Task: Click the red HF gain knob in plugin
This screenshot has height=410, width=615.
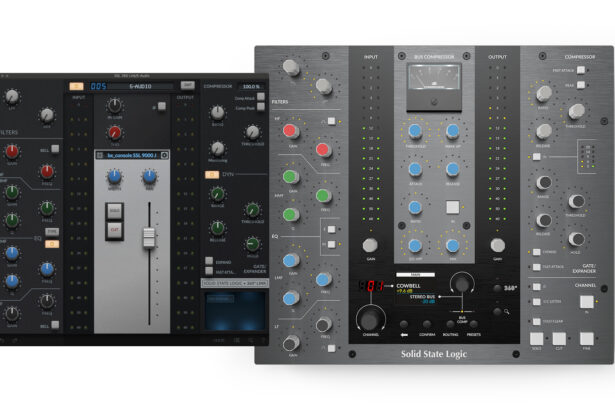Action: pos(12,151)
